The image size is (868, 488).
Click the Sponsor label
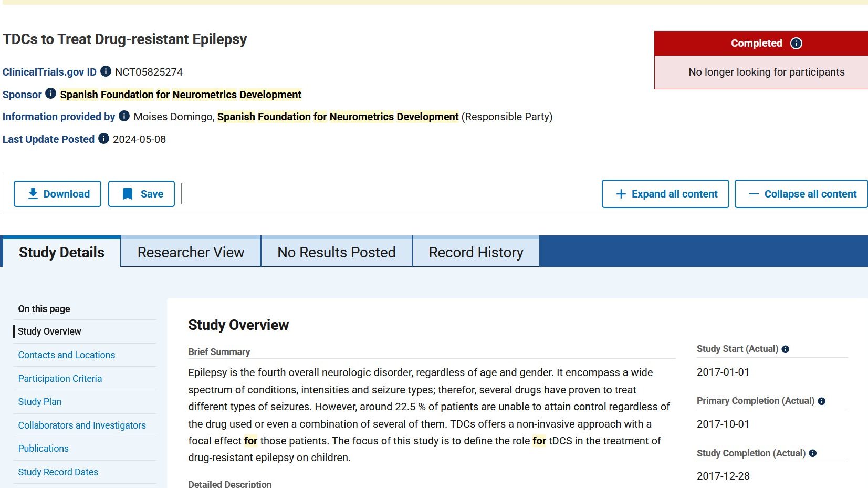(x=22, y=95)
